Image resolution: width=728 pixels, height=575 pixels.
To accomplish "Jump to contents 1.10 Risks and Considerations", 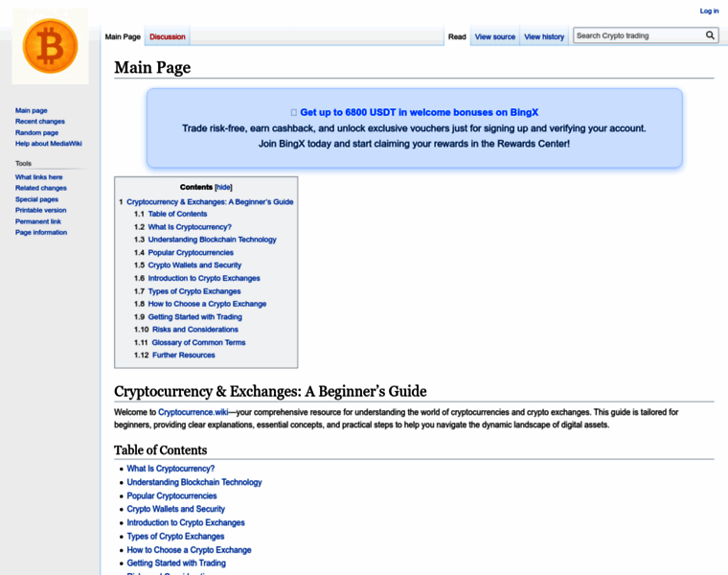I will [x=195, y=330].
